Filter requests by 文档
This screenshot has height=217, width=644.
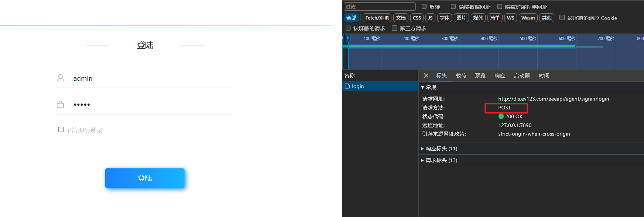(401, 18)
